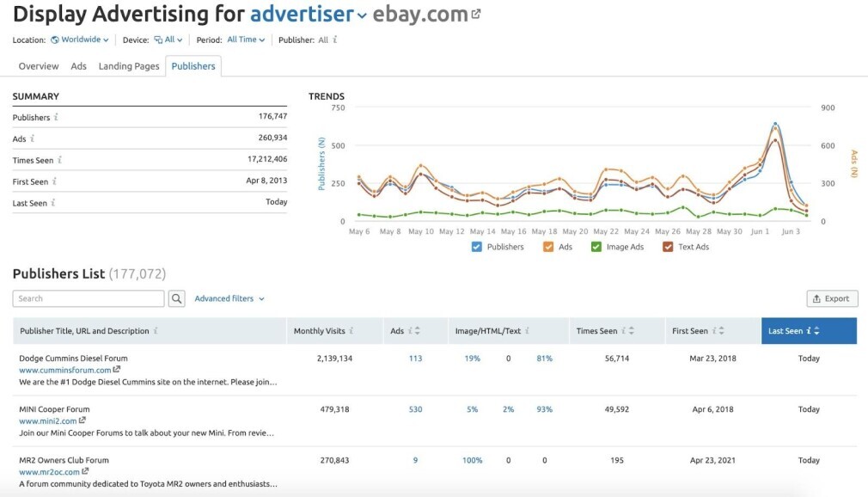The width and height of the screenshot is (868, 497).
Task: Switch to the Landing Pages tab
Action: tap(129, 66)
